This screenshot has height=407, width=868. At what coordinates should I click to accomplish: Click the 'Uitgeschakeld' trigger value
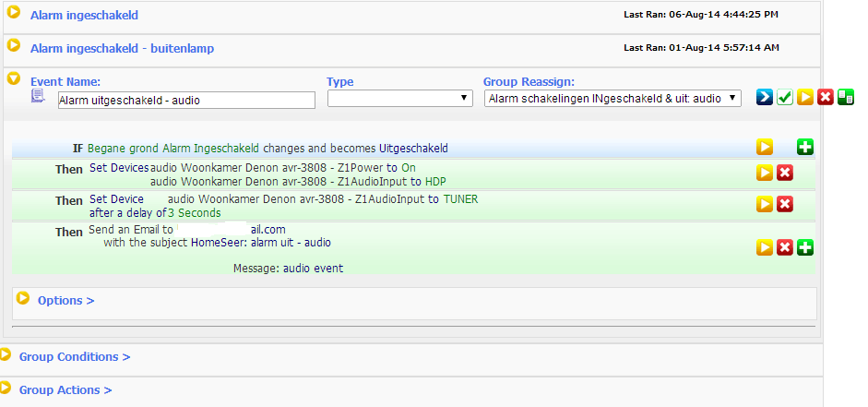[x=413, y=149]
